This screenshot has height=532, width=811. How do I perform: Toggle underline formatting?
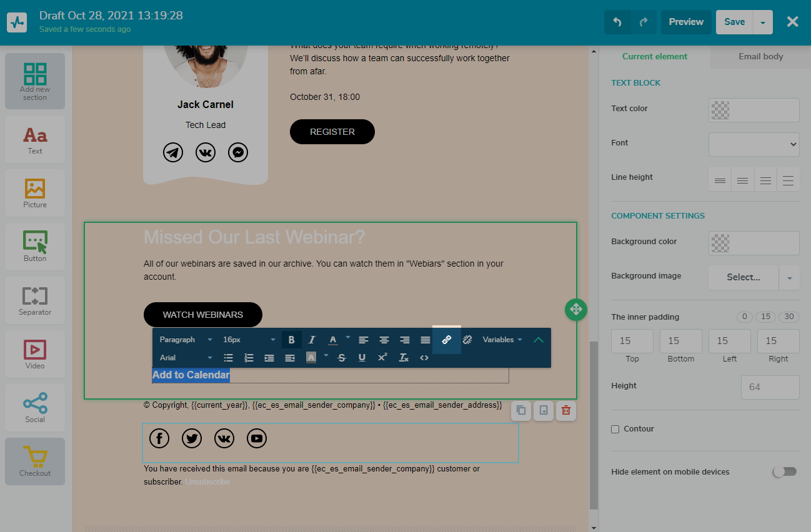coord(362,358)
